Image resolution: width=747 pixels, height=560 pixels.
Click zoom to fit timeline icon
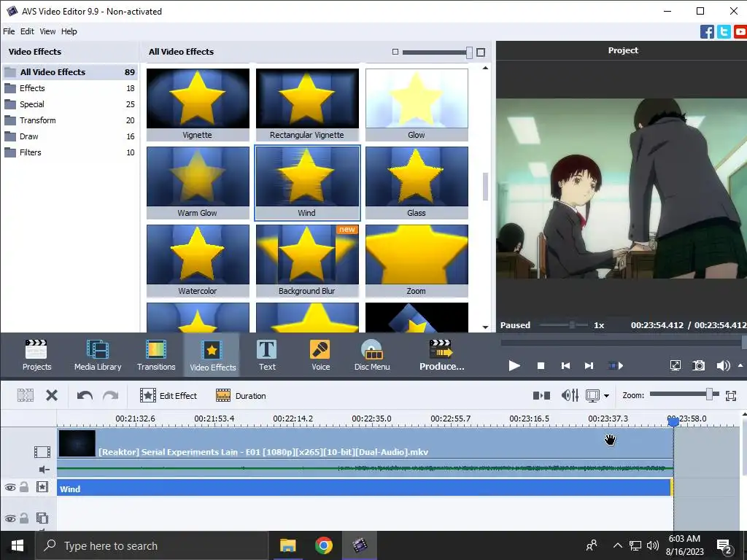(731, 395)
